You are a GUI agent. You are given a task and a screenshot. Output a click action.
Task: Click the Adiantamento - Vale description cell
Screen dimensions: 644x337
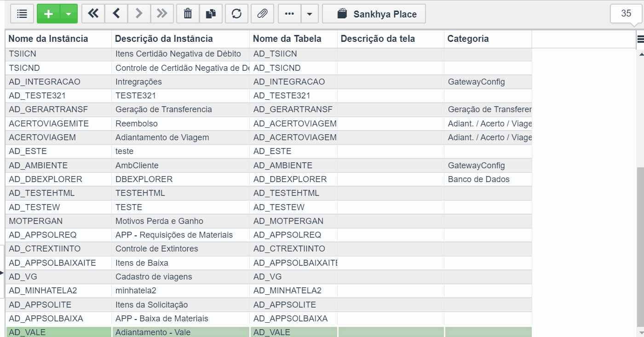point(181,332)
